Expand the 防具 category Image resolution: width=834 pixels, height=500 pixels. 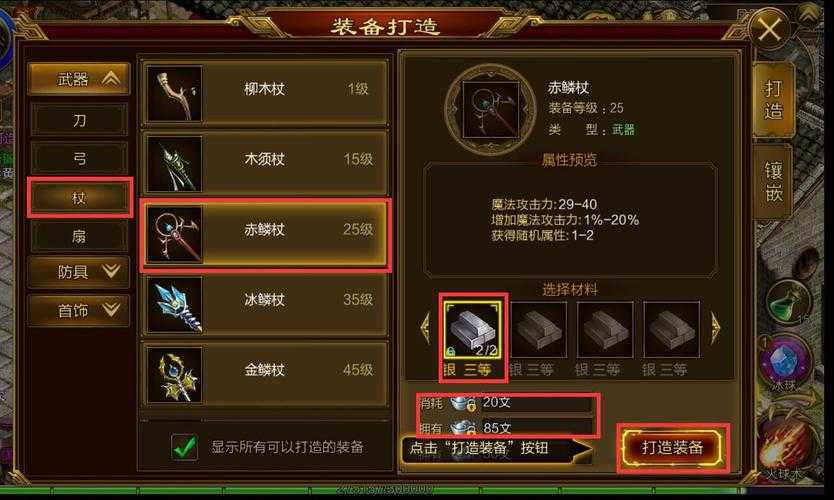pos(79,272)
